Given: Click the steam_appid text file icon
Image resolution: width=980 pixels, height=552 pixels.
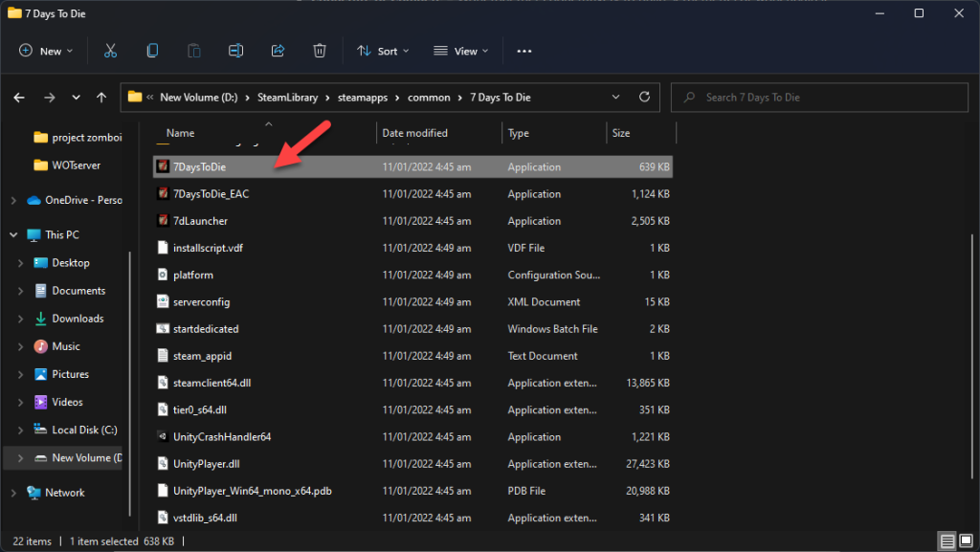Looking at the screenshot, I should point(163,355).
